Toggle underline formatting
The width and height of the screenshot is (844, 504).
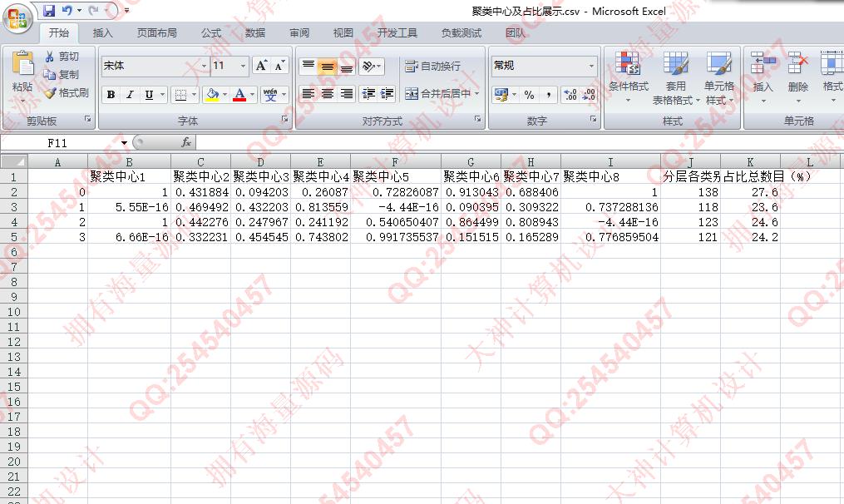coord(149,95)
